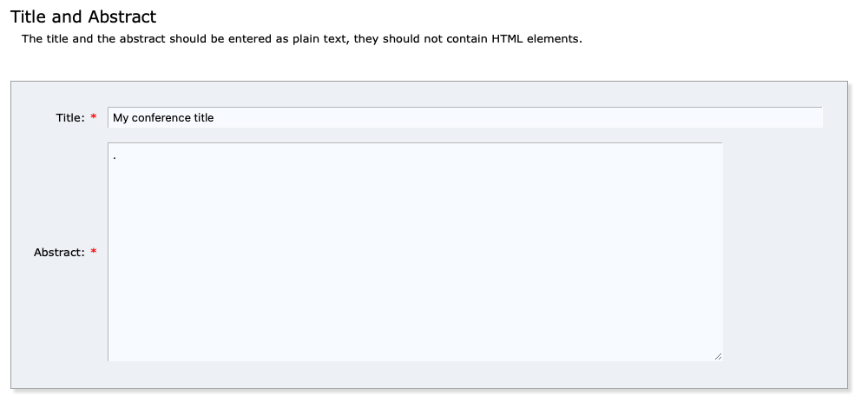Click the red asterisk beside Title label
The height and width of the screenshot is (409, 868).
[x=94, y=117]
